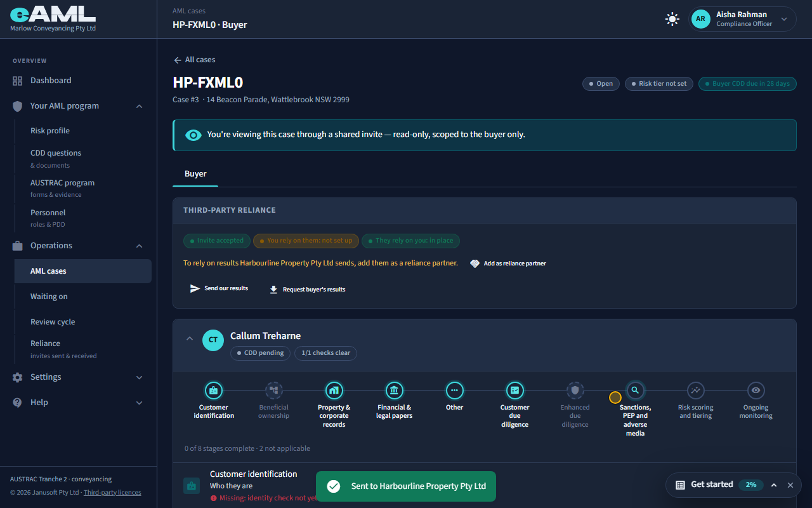Viewport: 812px width, 508px height.
Task: Click the eAML logo
Action: (53, 15)
